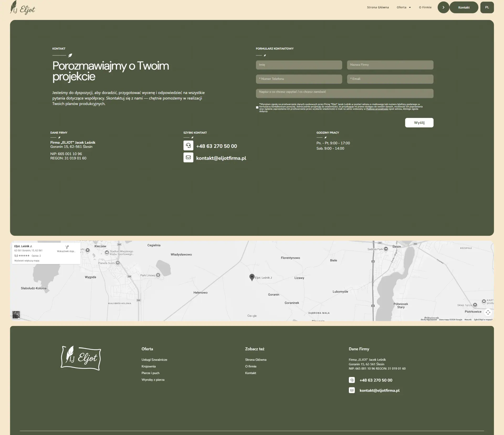The width and height of the screenshot is (504, 435).
Task: Click the arrow button beside Kontakt
Action: 443,7
